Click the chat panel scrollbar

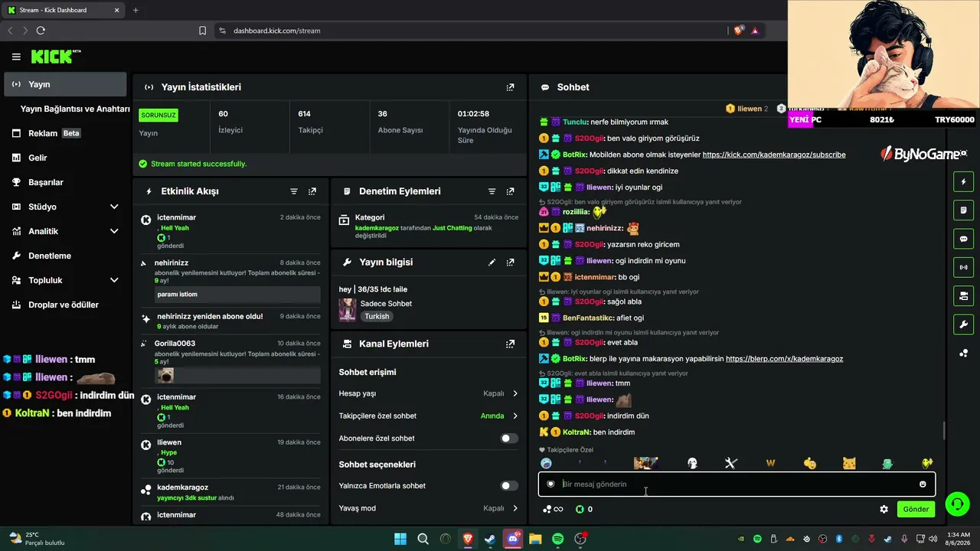click(x=944, y=431)
